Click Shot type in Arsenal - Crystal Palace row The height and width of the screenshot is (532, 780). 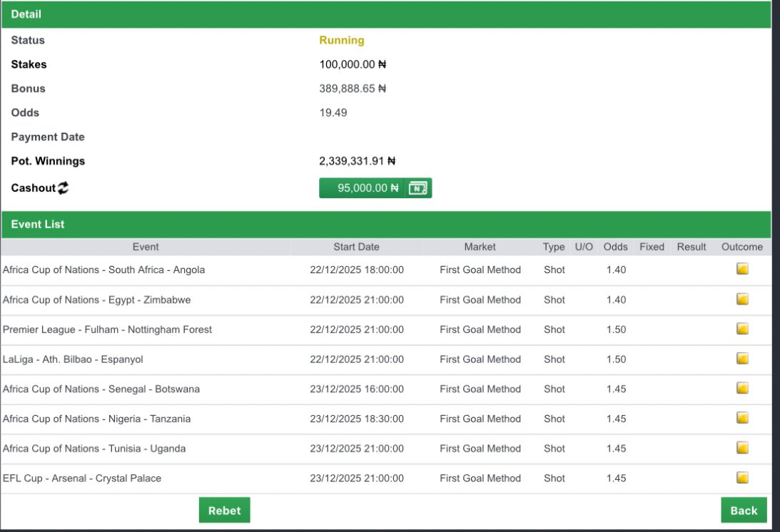(x=554, y=479)
